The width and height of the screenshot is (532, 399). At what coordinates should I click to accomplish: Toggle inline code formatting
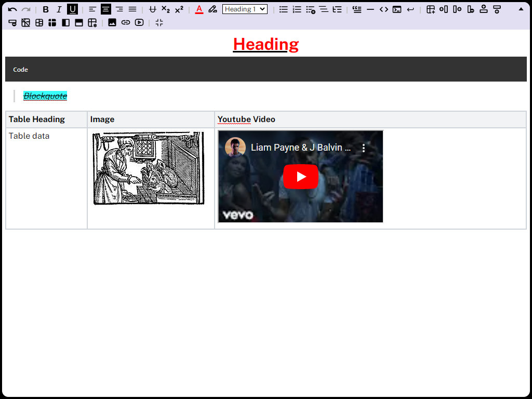coord(384,9)
